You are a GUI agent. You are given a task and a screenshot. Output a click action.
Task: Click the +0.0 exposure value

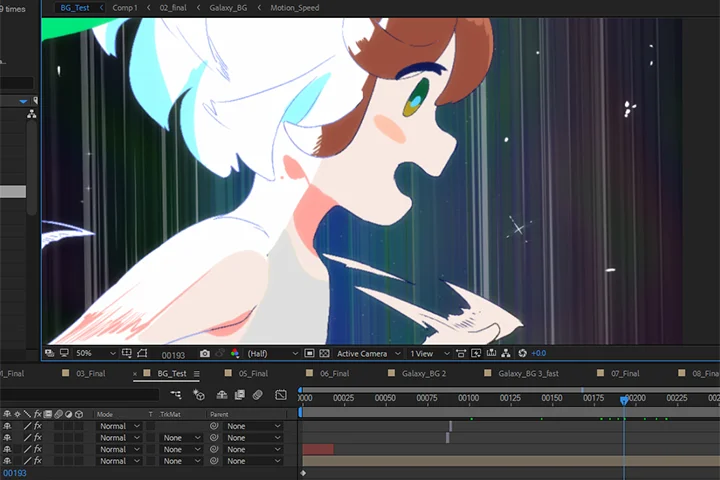pos(539,353)
